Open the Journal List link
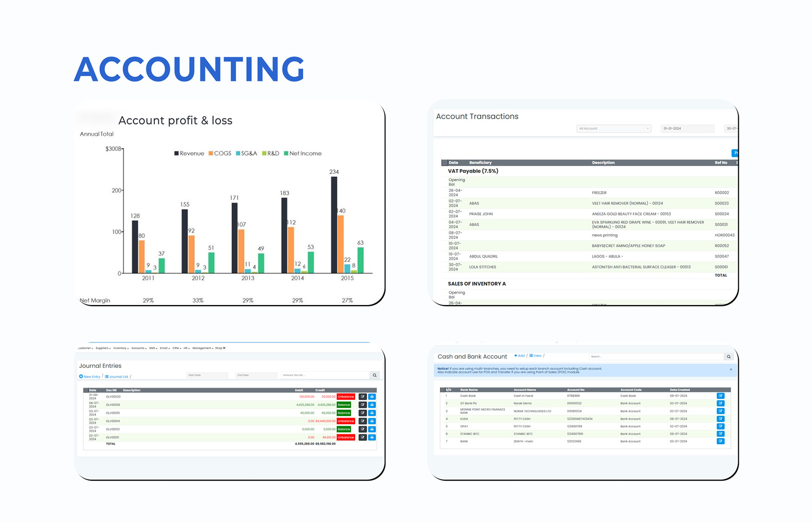The image size is (812, 522). pos(117,376)
